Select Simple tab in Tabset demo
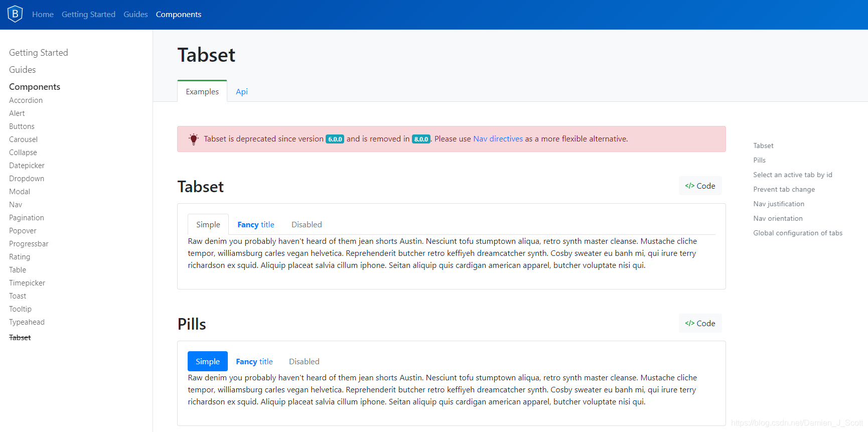 (x=208, y=224)
